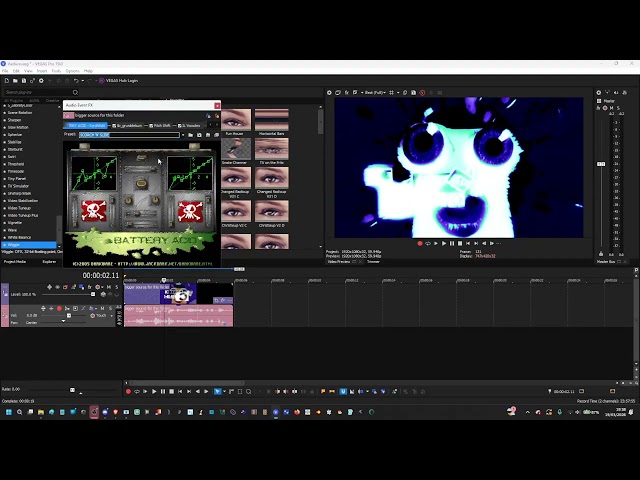Switch to the Explorer tab
Viewport: 640px width, 480px height.
[49, 262]
